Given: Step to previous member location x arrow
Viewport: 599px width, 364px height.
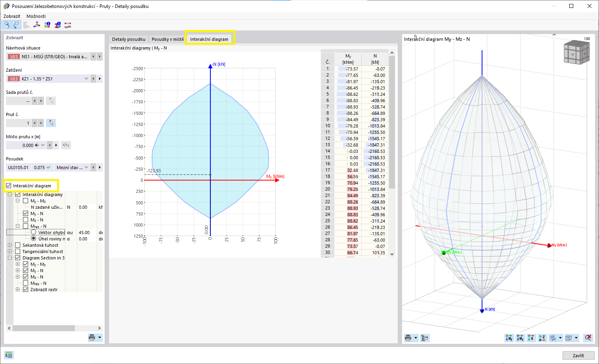Looking at the screenshot, I should (50, 145).
